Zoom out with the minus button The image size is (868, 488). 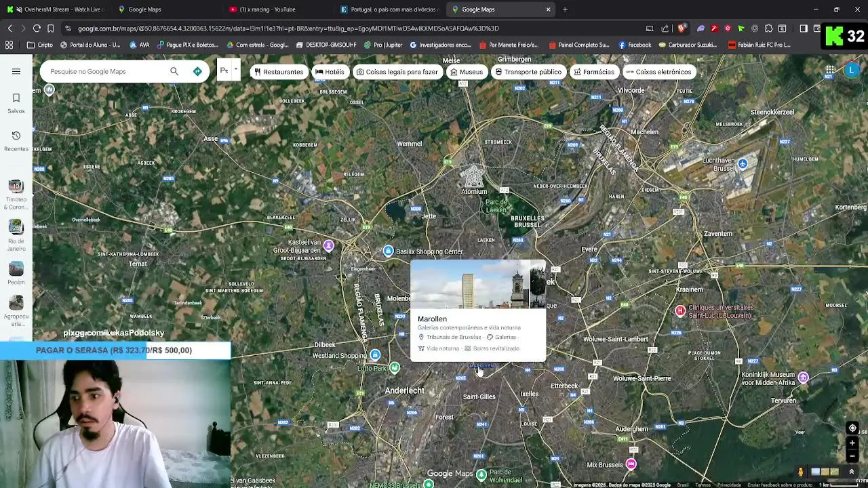pos(852,455)
